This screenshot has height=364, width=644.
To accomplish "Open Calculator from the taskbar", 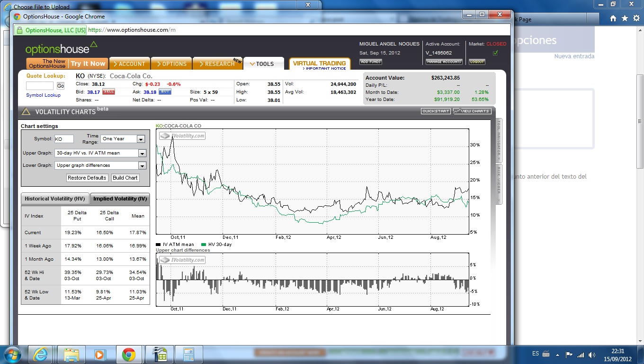I will tap(189, 354).
